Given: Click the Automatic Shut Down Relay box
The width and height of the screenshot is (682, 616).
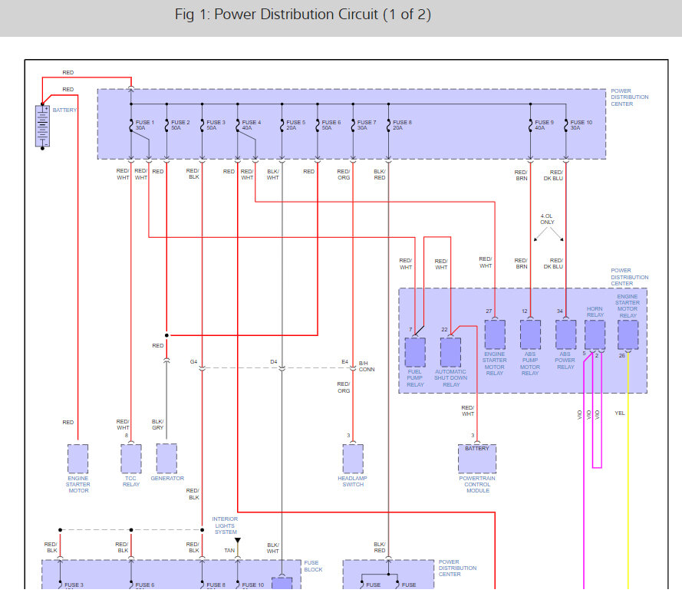Looking at the screenshot, I should coord(450,352).
